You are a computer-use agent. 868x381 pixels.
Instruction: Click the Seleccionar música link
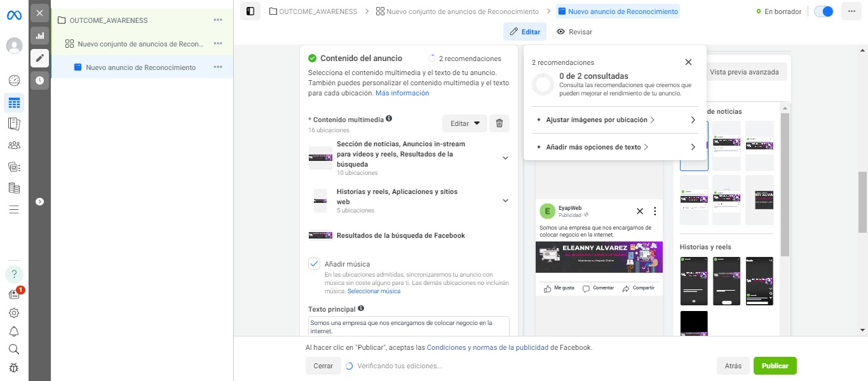374,291
